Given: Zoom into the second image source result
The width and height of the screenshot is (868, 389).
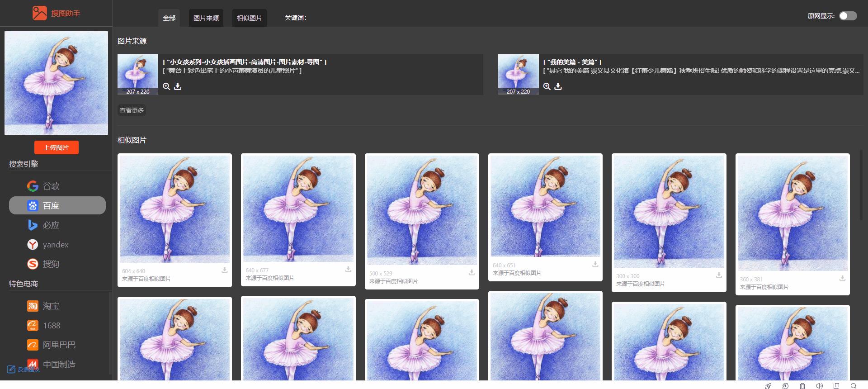Looking at the screenshot, I should [x=547, y=86].
